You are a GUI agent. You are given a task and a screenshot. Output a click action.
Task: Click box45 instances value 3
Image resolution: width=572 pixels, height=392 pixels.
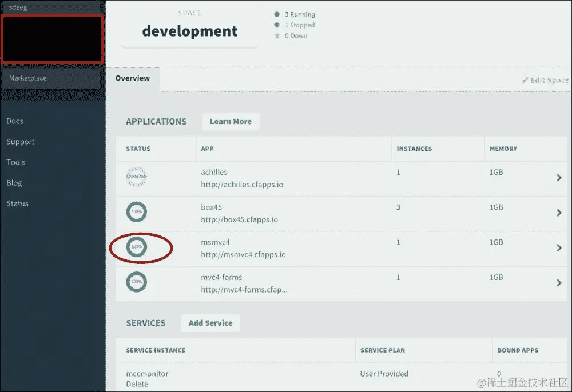pyautogui.click(x=398, y=207)
